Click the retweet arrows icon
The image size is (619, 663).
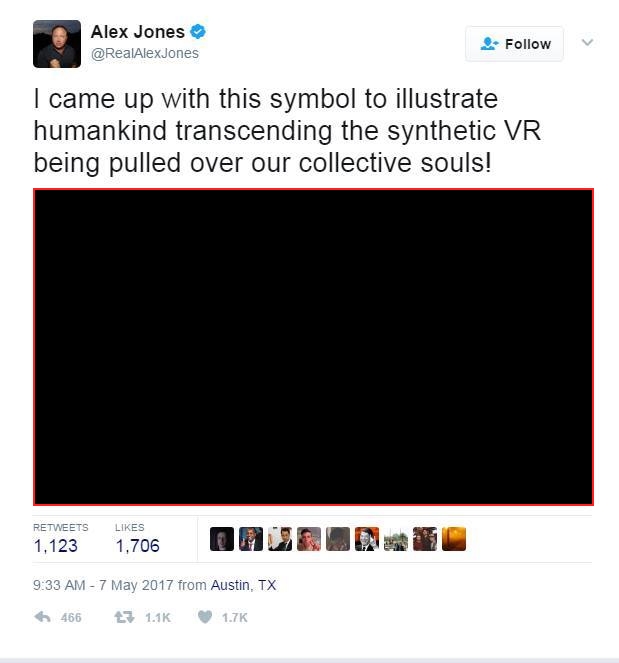[124, 617]
